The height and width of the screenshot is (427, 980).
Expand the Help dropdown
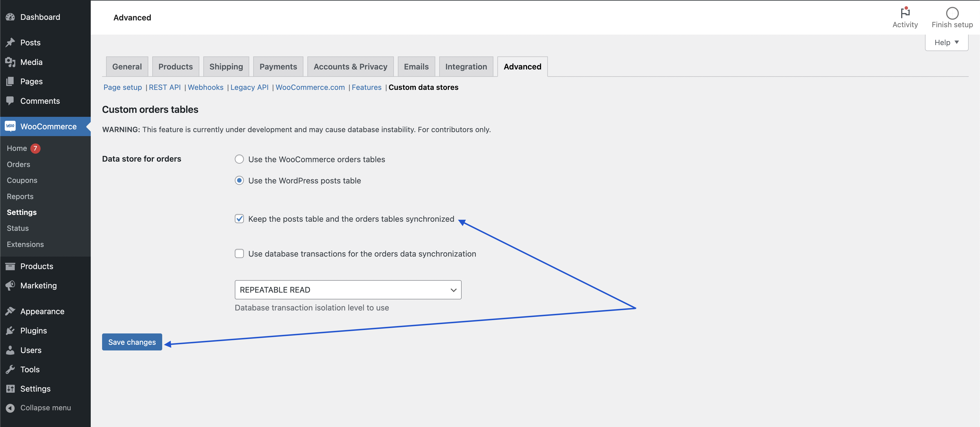click(946, 43)
